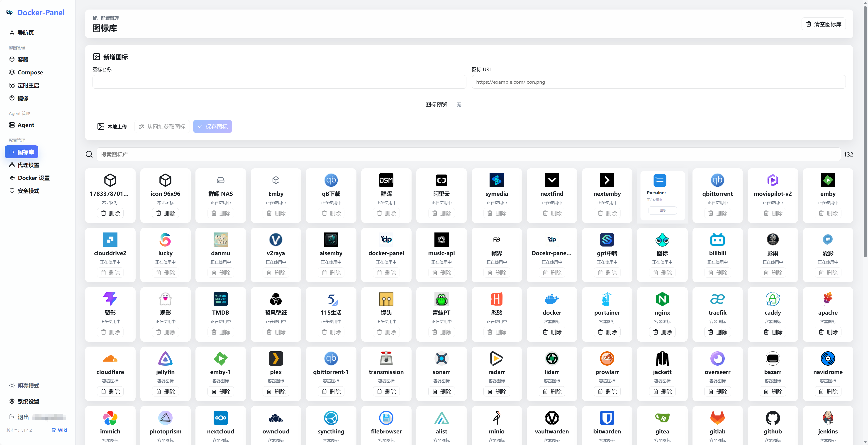Open the Agent page
This screenshot has width=868, height=445.
pos(22,125)
